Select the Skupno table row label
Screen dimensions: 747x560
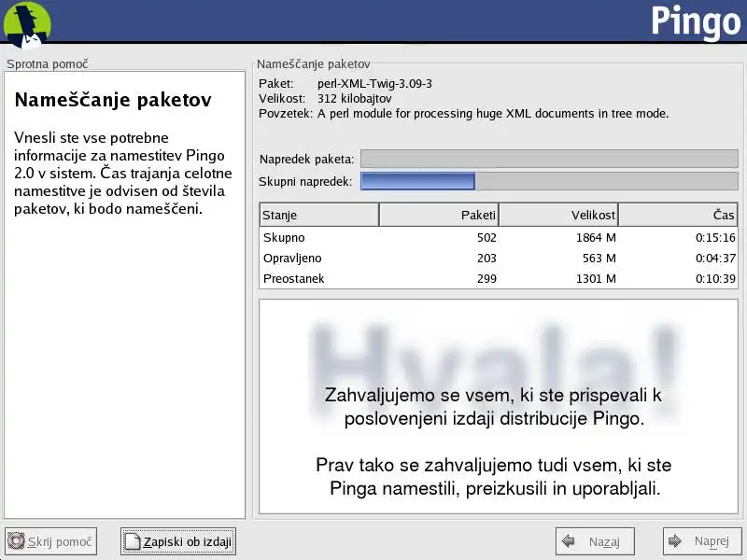[x=284, y=237]
